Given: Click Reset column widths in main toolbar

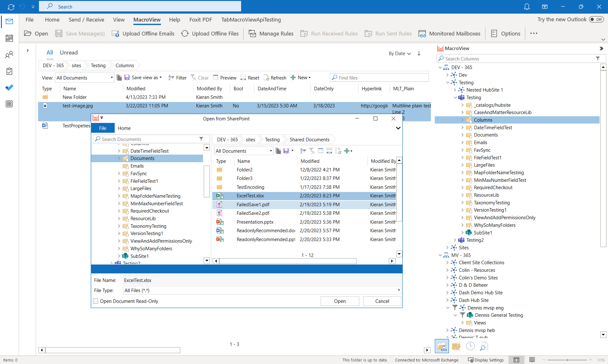Looking at the screenshot, I should [250, 78].
